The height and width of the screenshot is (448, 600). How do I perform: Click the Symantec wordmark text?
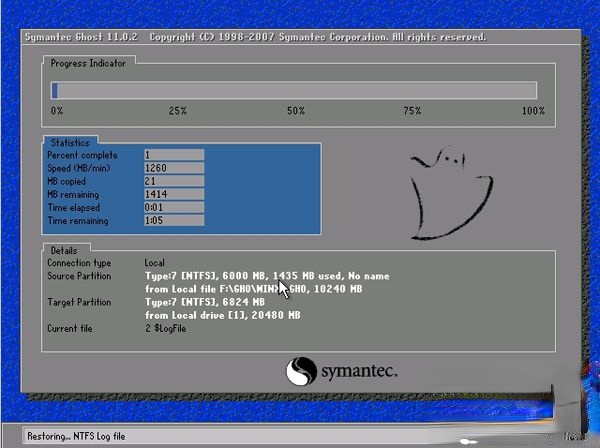pos(359,372)
